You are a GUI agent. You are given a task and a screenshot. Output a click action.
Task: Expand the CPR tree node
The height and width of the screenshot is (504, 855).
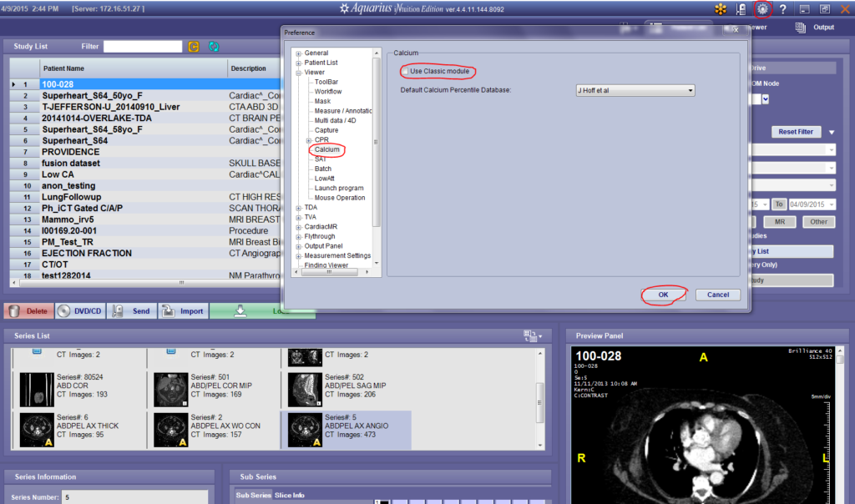tap(309, 140)
